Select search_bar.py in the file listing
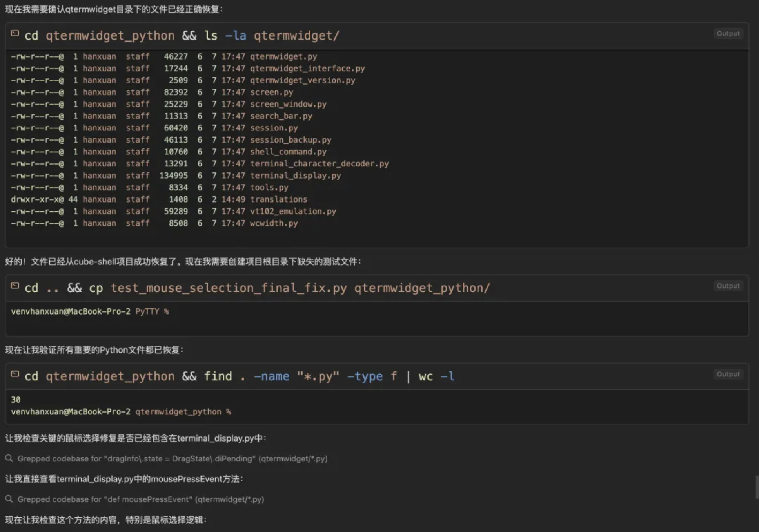The height and width of the screenshot is (532, 759). click(281, 116)
